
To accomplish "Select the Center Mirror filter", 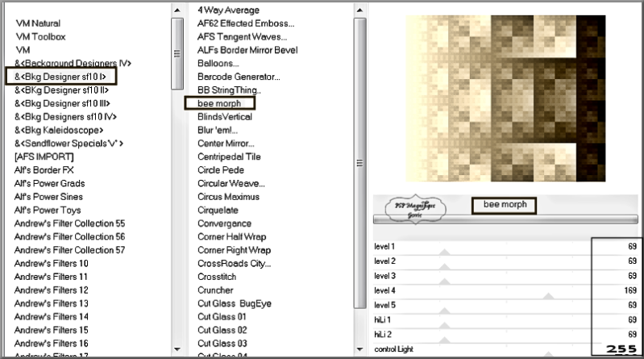I will 226,144.
